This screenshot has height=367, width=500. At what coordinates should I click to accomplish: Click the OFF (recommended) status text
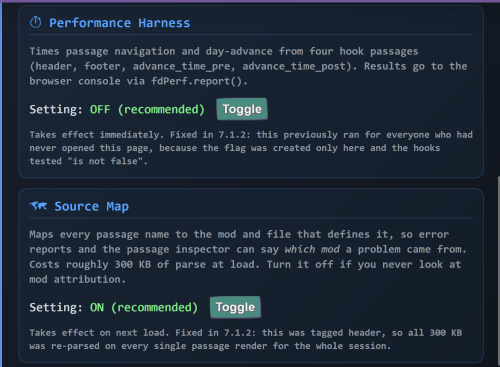point(147,109)
